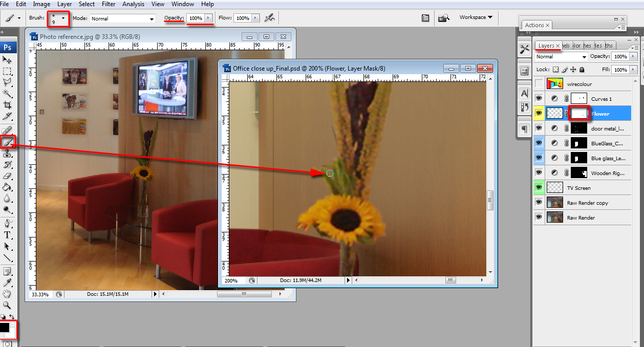Hide the Raw Render copy layer
The height and width of the screenshot is (347, 644).
tap(538, 203)
